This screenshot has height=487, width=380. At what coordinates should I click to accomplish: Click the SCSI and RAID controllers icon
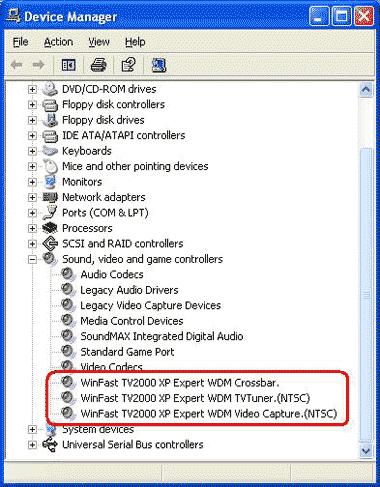[50, 244]
